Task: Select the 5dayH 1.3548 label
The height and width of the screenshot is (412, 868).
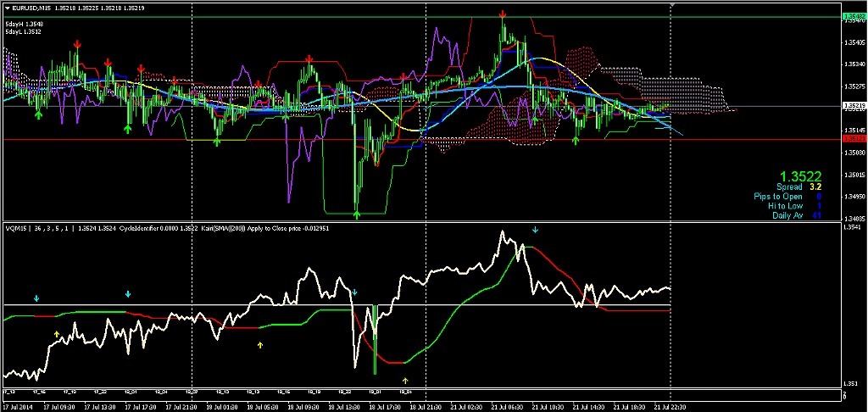Action: click(x=23, y=24)
